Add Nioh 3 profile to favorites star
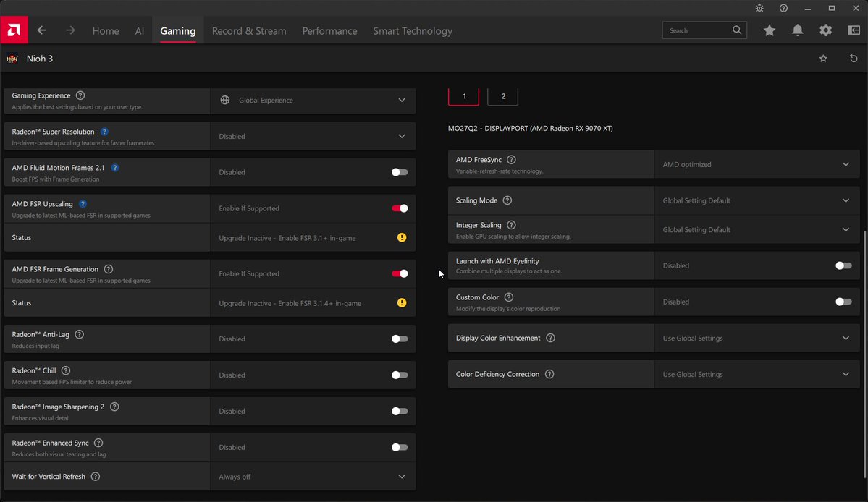Image resolution: width=868 pixels, height=502 pixels. coord(823,59)
